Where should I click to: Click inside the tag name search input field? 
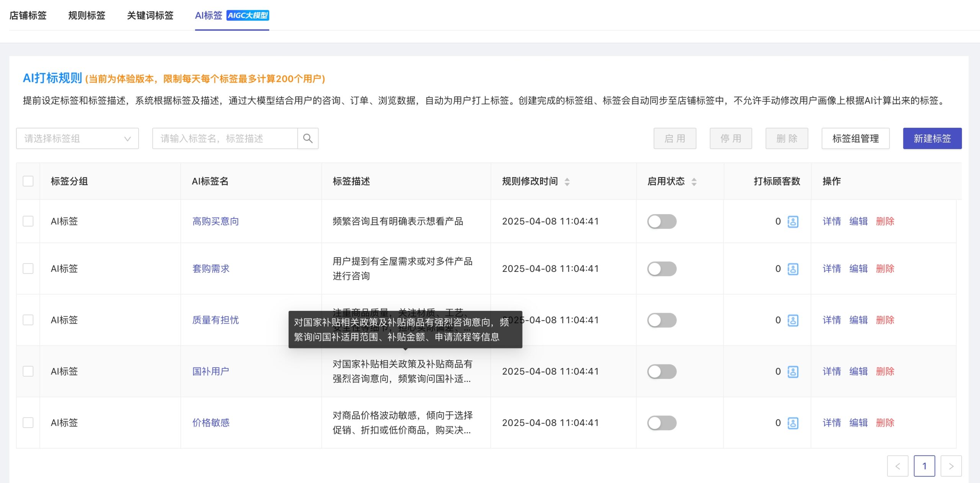pyautogui.click(x=222, y=138)
